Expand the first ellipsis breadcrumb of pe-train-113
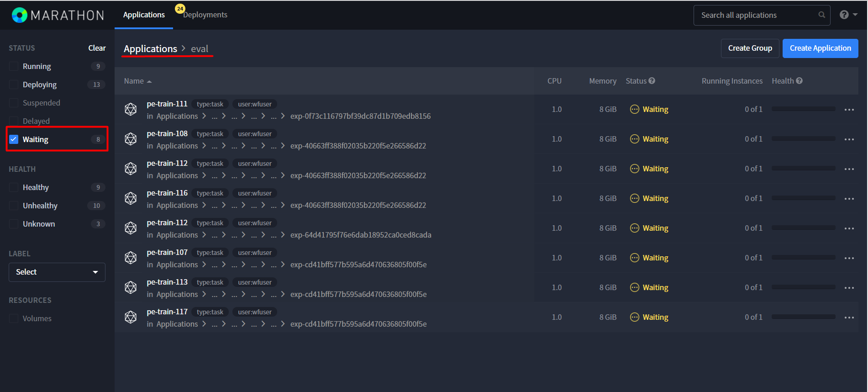Image resolution: width=868 pixels, height=392 pixels. point(215,295)
